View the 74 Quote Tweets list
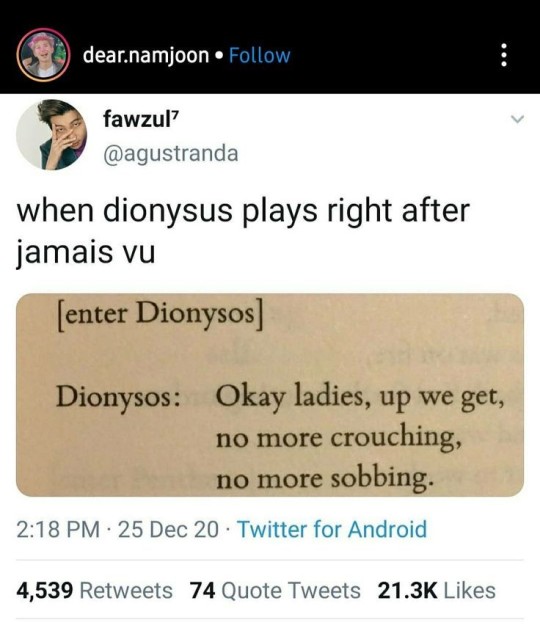The image size is (540, 631). tap(275, 591)
